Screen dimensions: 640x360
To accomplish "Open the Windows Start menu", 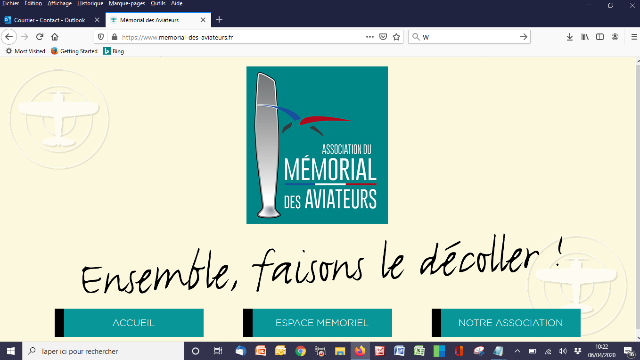I will pos(11,351).
